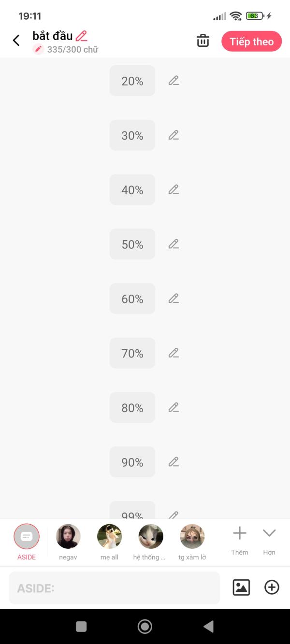The image size is (290, 644).
Task: Pick the tg xàm lờ character
Action: tap(192, 537)
